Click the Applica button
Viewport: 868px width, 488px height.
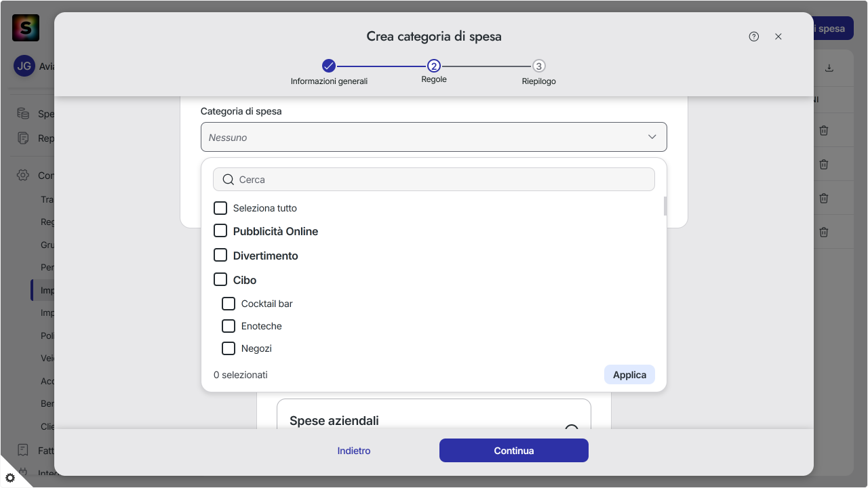(629, 375)
